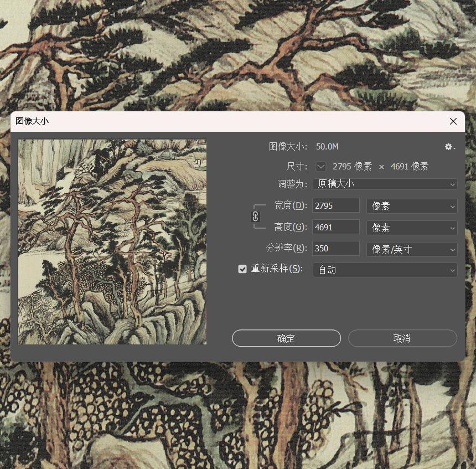Click the painting preview thumbnail in dialog
The height and width of the screenshot is (469, 476).
(x=112, y=242)
